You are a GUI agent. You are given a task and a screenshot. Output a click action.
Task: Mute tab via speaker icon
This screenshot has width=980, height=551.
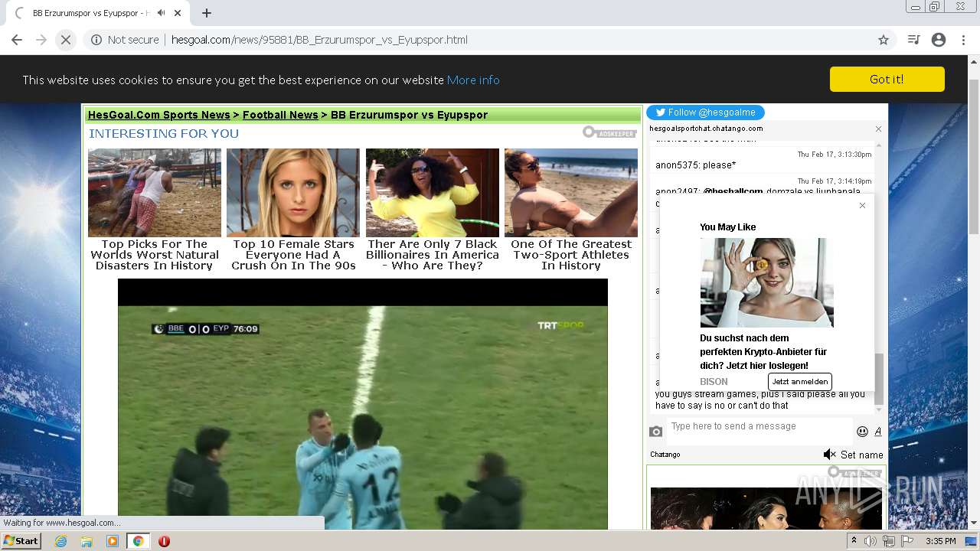162,13
